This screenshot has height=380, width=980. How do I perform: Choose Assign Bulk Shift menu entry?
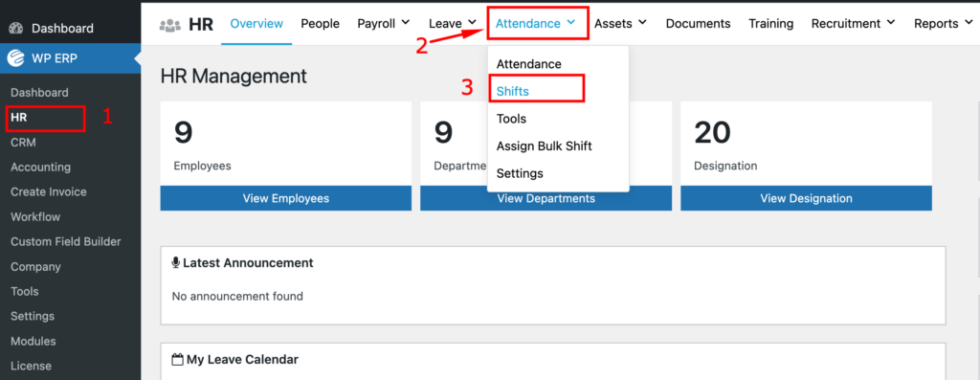[544, 146]
